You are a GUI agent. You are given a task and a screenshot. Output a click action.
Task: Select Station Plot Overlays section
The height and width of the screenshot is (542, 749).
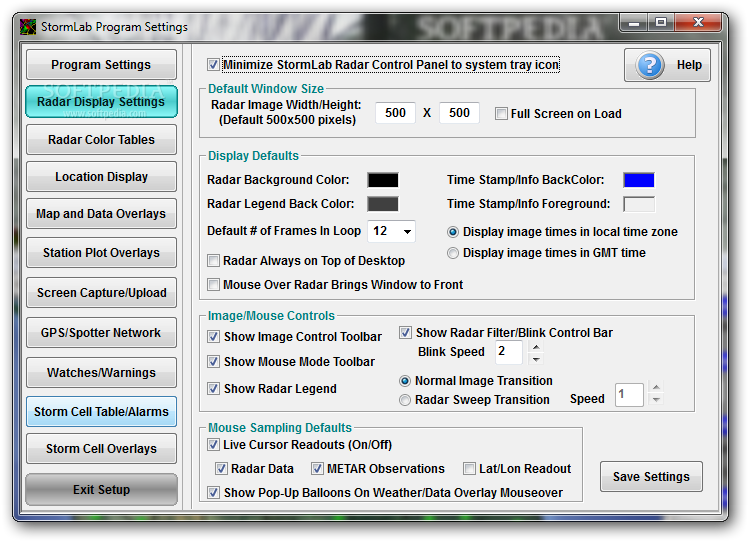click(101, 253)
